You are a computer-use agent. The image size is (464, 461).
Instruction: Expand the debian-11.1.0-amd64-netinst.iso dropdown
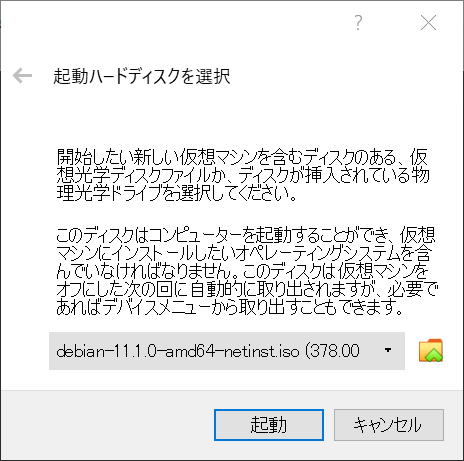227,351
